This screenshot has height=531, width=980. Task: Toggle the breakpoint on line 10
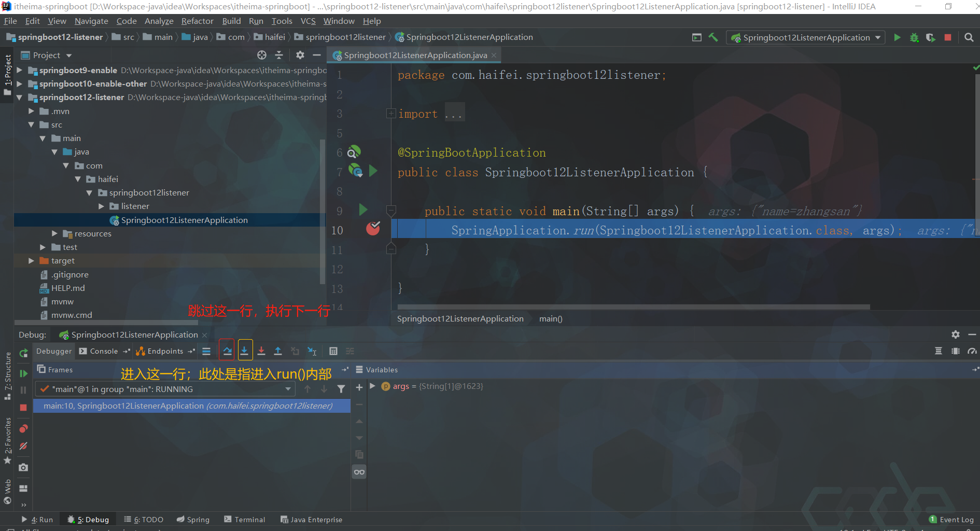coord(373,228)
